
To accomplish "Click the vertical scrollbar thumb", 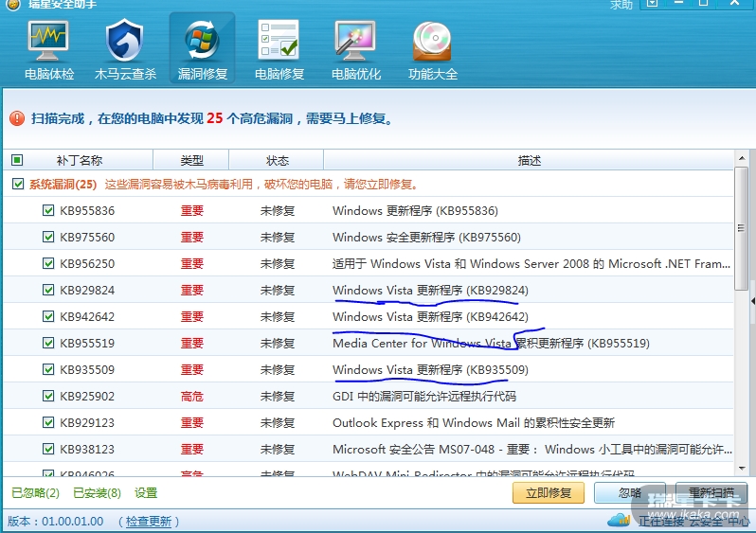I will [742, 228].
